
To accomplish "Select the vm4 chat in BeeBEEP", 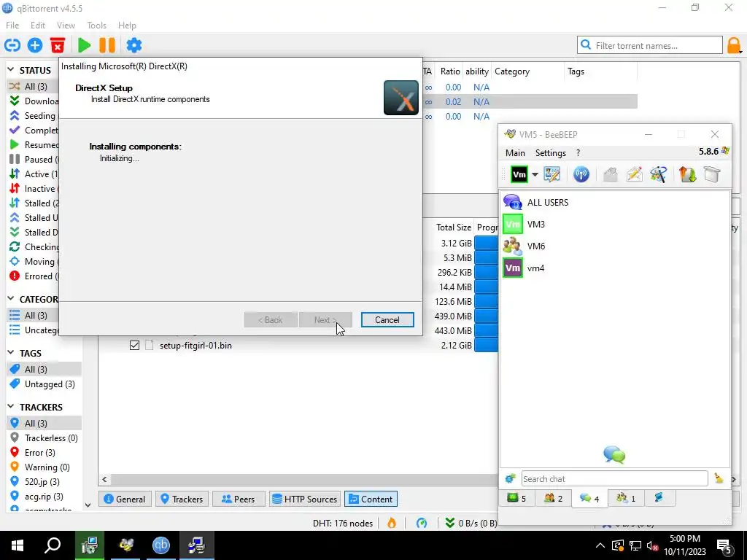I will 614,268.
